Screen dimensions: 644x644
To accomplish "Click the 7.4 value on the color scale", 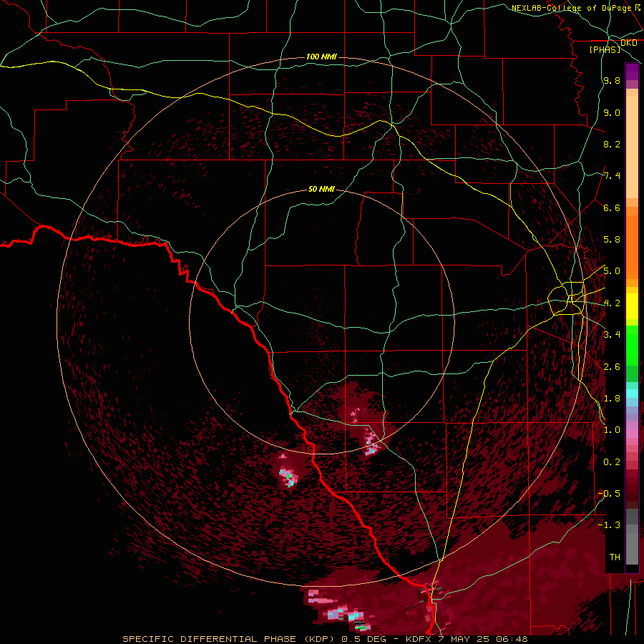I will 612,176.
